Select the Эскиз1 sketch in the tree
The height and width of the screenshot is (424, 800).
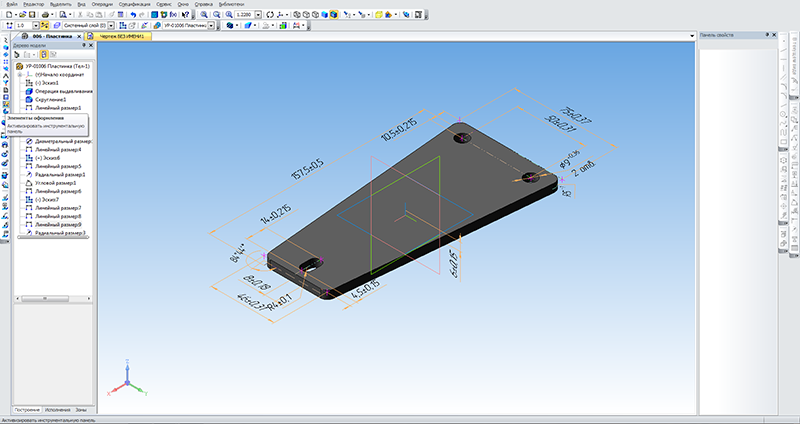(47, 83)
